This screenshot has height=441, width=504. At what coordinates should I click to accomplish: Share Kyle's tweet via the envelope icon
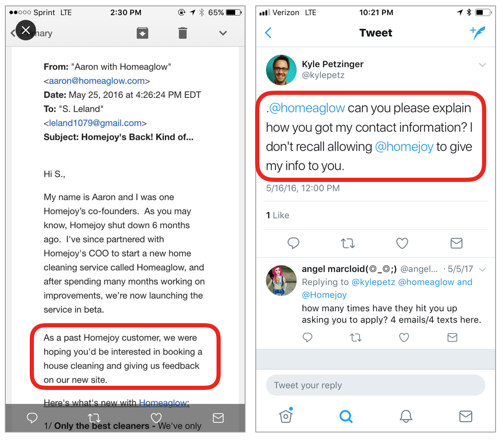pyautogui.click(x=457, y=243)
